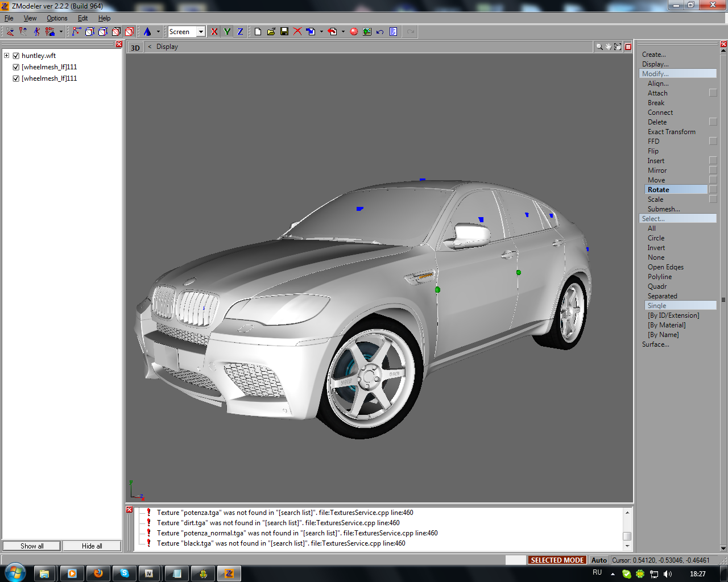Uncheck the huntley.wft visibility checkbox
The width and height of the screenshot is (728, 582).
[16, 56]
